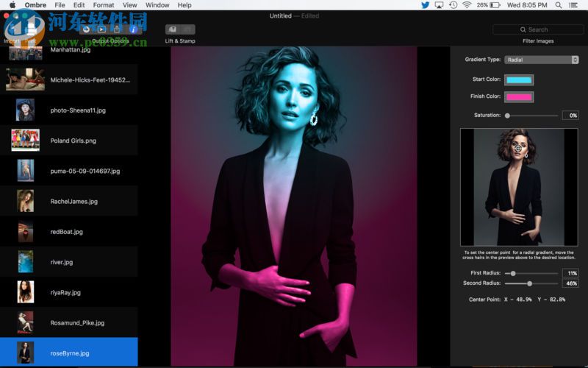Open the Format menu
The width and height of the screenshot is (588, 368).
(104, 5)
